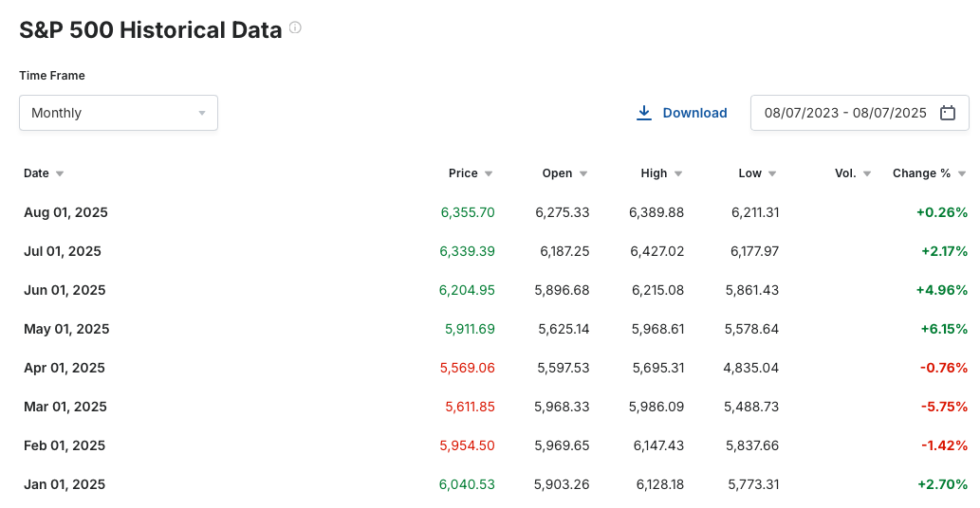Open the 08/07/2023 - 08/07/2025 date range field
980x508 pixels.
tap(860, 113)
